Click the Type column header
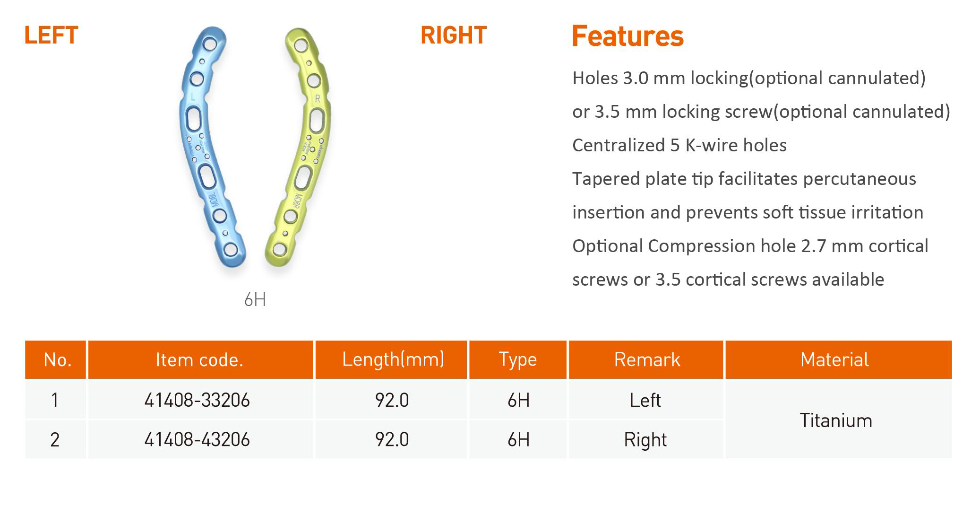Viewport: 980px width, 507px height. click(x=518, y=360)
